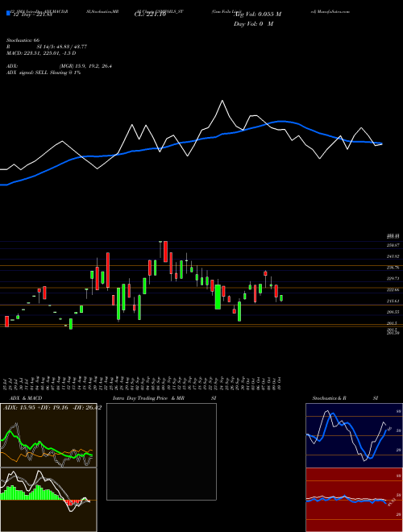Click the 236.76 price axis label
403x532 pixels.
(x=393, y=268)
